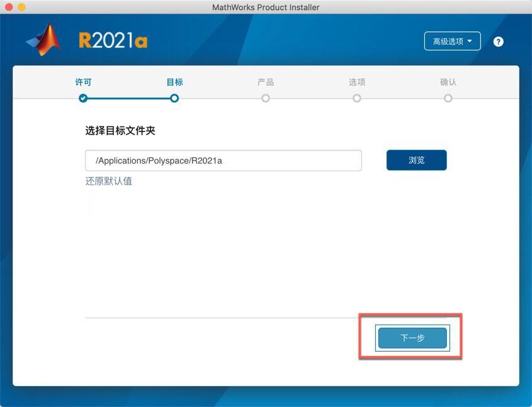Click the MATLAB logo icon
This screenshot has width=532, height=407.
[44, 40]
